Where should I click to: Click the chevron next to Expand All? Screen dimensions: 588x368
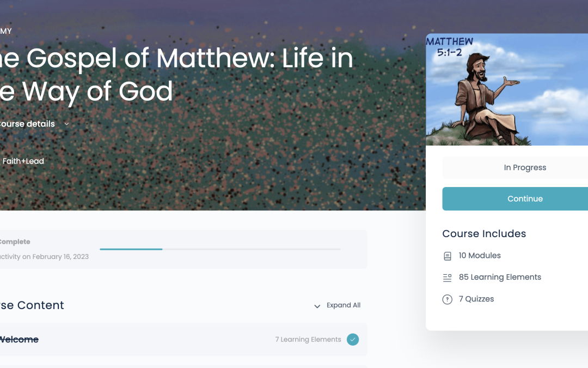(x=317, y=306)
